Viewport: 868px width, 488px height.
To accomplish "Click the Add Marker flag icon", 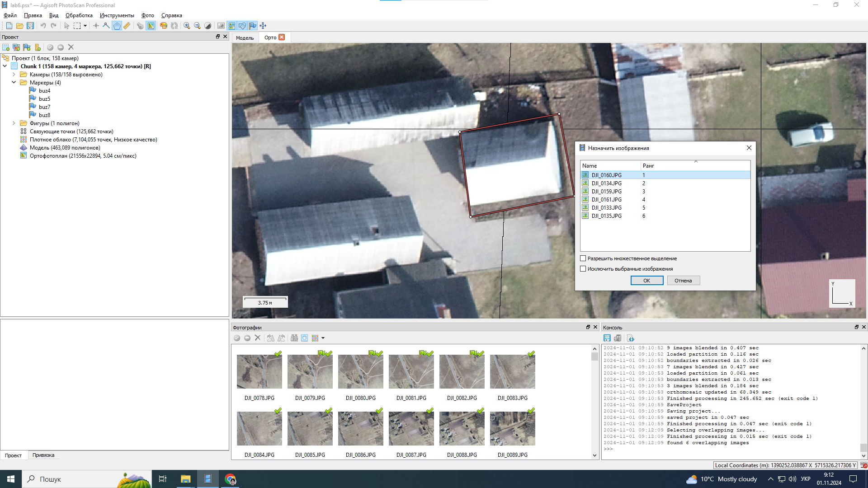I will 27,47.
